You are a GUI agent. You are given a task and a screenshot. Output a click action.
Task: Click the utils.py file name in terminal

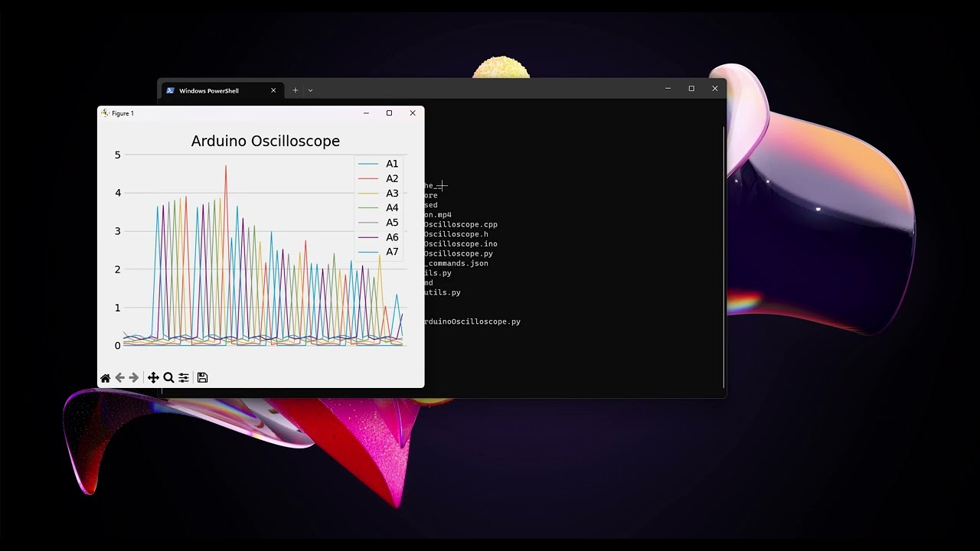point(443,292)
